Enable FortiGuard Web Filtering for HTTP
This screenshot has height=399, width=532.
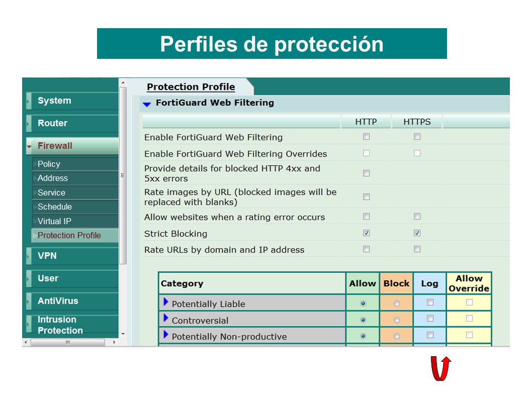366,136
